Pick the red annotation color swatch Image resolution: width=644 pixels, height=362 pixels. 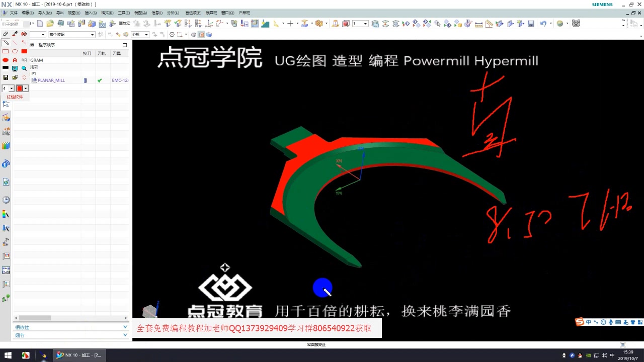click(x=20, y=87)
